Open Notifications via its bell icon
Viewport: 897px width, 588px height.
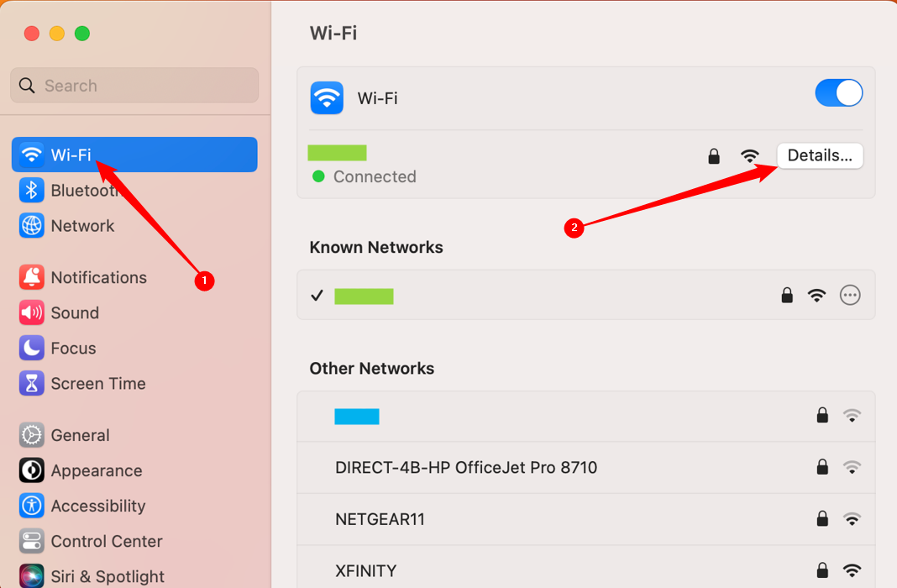click(31, 277)
